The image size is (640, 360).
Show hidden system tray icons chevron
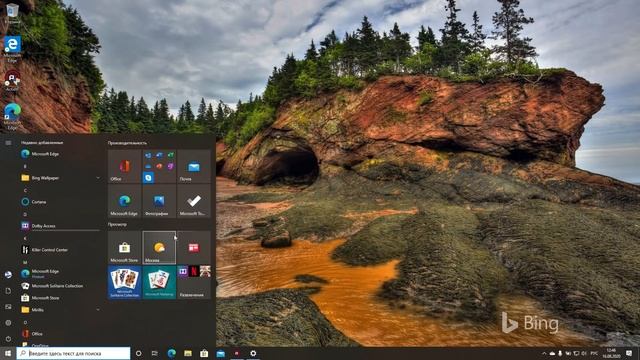[544, 353]
